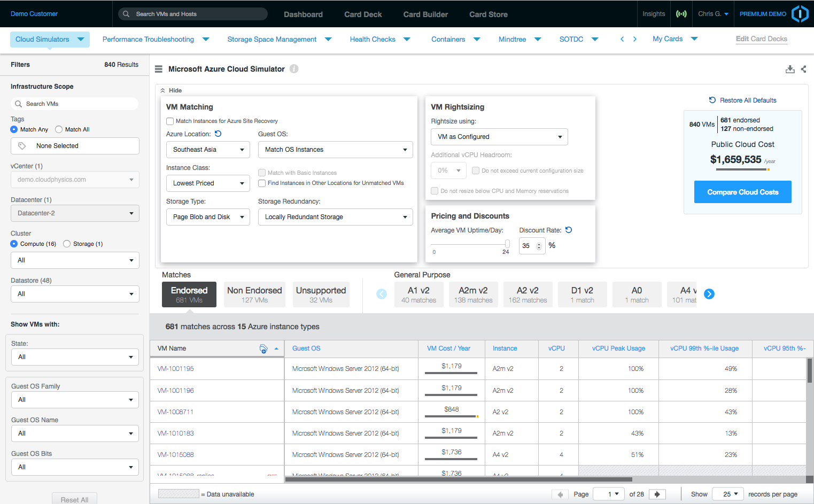Open the Card Builder menu item
The height and width of the screenshot is (504, 814).
click(425, 14)
